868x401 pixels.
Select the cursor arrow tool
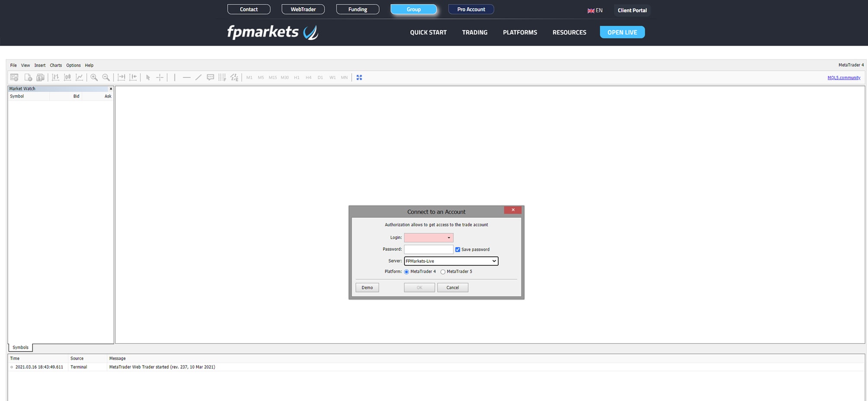(148, 77)
